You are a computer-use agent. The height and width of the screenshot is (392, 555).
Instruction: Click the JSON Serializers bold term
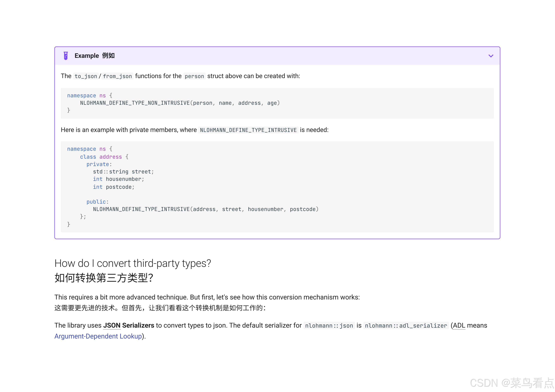tap(129, 326)
